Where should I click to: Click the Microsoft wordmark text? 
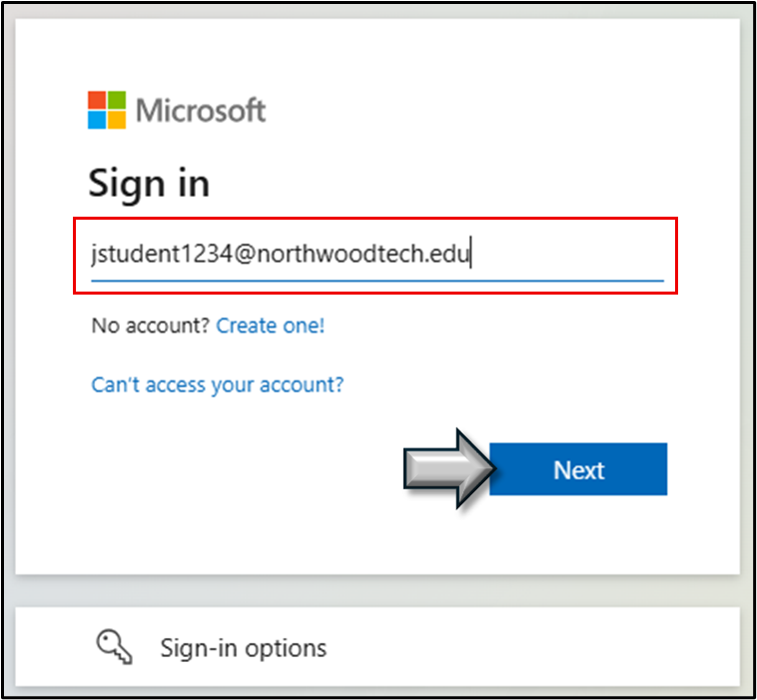[x=201, y=111]
